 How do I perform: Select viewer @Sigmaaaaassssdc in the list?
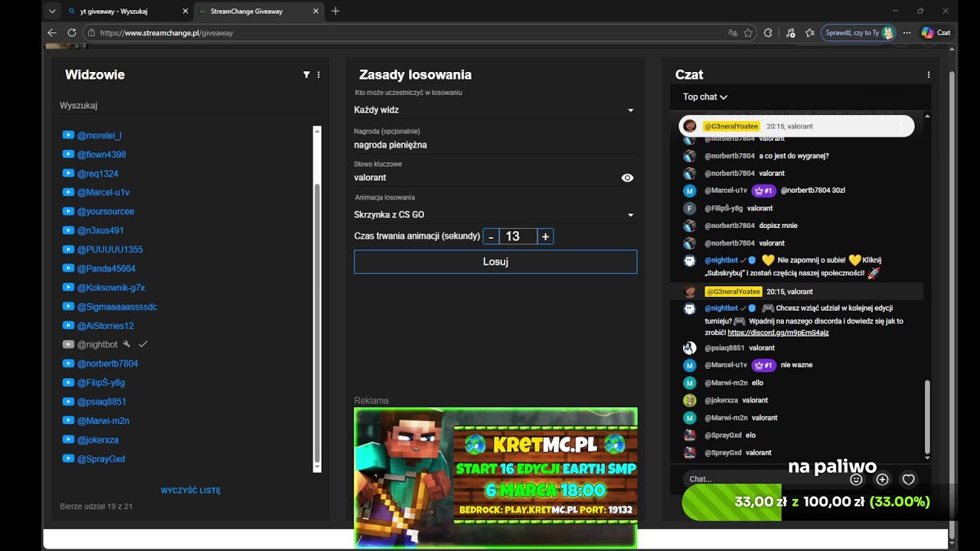[x=117, y=307]
